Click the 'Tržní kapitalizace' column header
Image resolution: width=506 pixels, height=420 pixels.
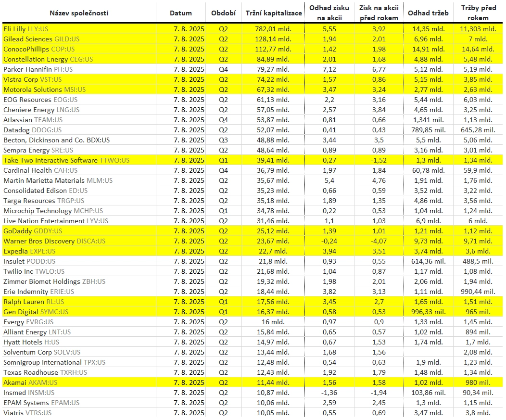(x=274, y=13)
